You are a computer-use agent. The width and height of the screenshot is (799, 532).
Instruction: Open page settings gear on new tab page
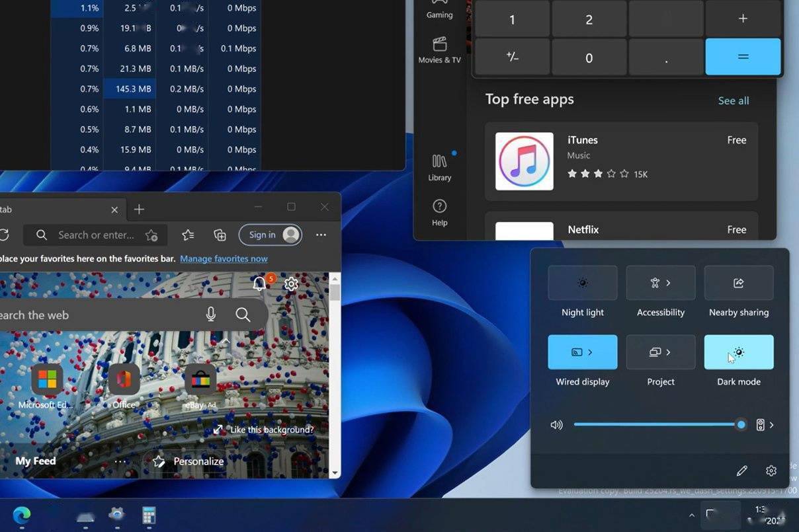(291, 284)
